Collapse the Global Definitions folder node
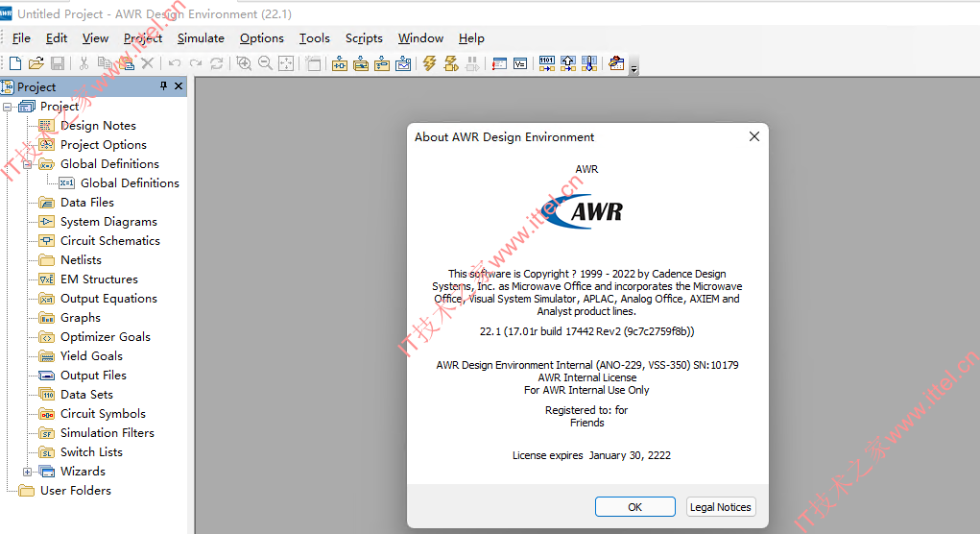Screen dimensions: 980x534 [28, 164]
